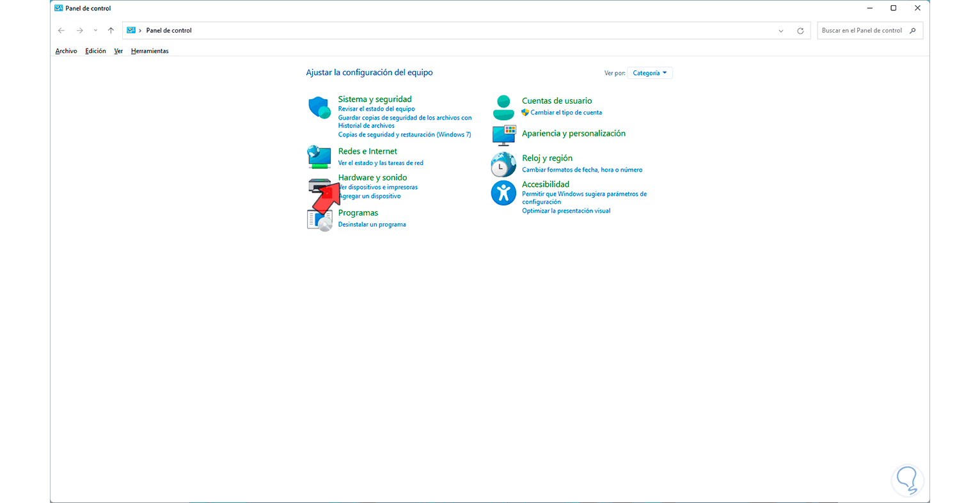Open the Programas heading link
The width and height of the screenshot is (980, 503).
[x=358, y=212]
